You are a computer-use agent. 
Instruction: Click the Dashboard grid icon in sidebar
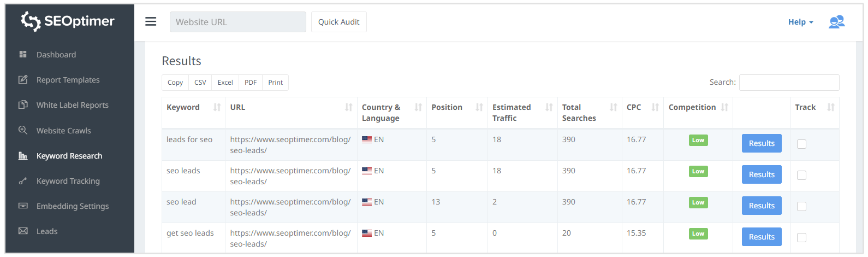(23, 55)
